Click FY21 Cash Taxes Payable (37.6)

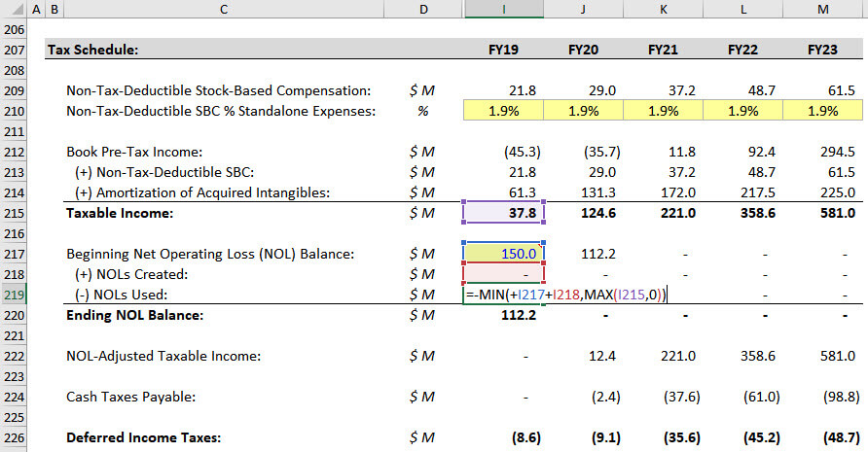point(681,398)
